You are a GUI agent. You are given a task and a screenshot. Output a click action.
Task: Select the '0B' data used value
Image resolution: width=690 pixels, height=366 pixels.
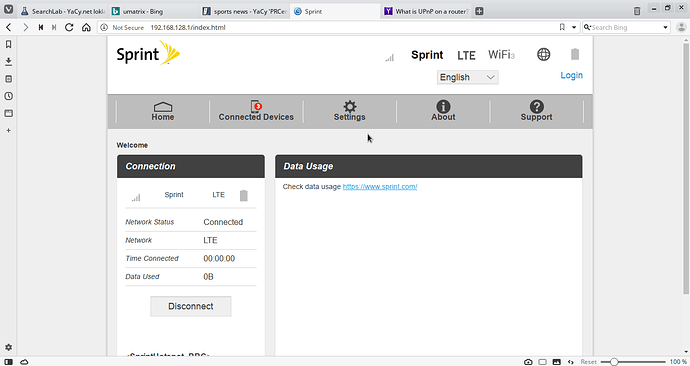coord(208,277)
